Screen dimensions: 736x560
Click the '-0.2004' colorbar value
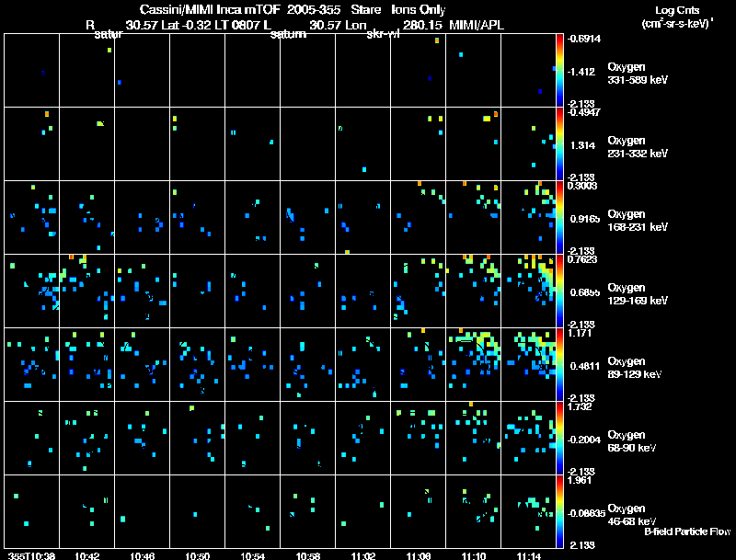point(584,440)
